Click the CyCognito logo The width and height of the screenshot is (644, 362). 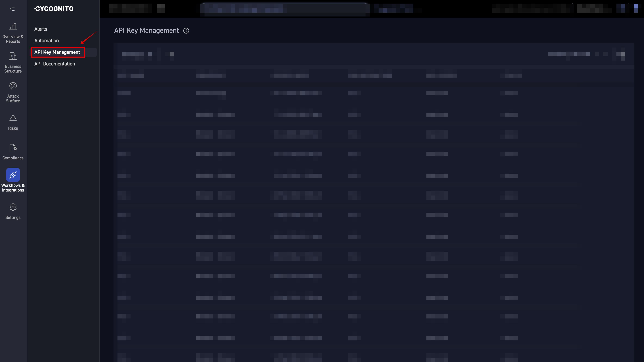[x=54, y=9]
